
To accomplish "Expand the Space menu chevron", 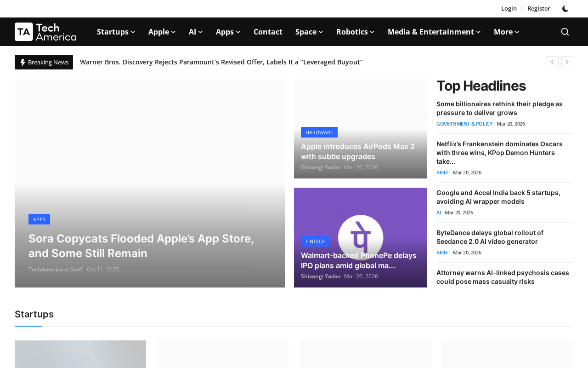I will click(x=321, y=32).
